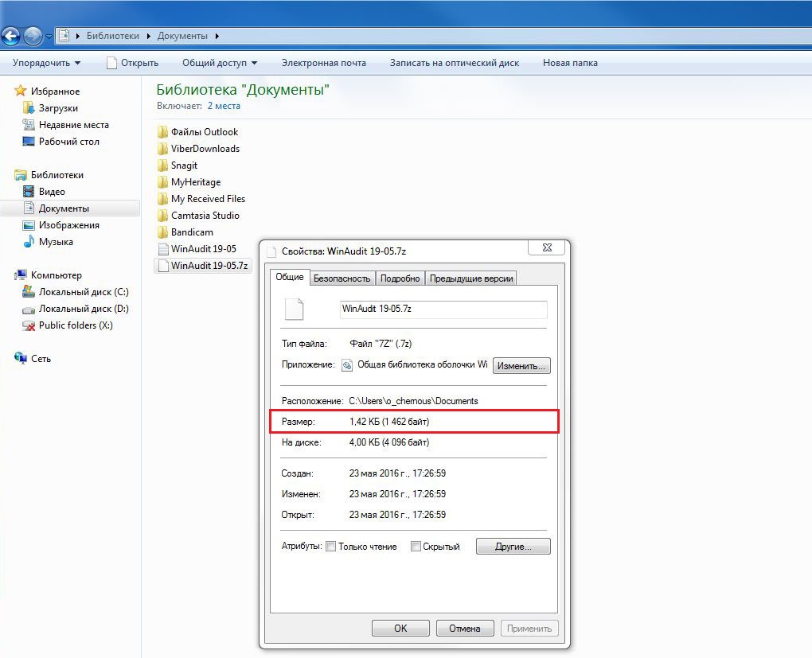Click Отмена in the properties dialog
The image size is (812, 658).
click(465, 628)
